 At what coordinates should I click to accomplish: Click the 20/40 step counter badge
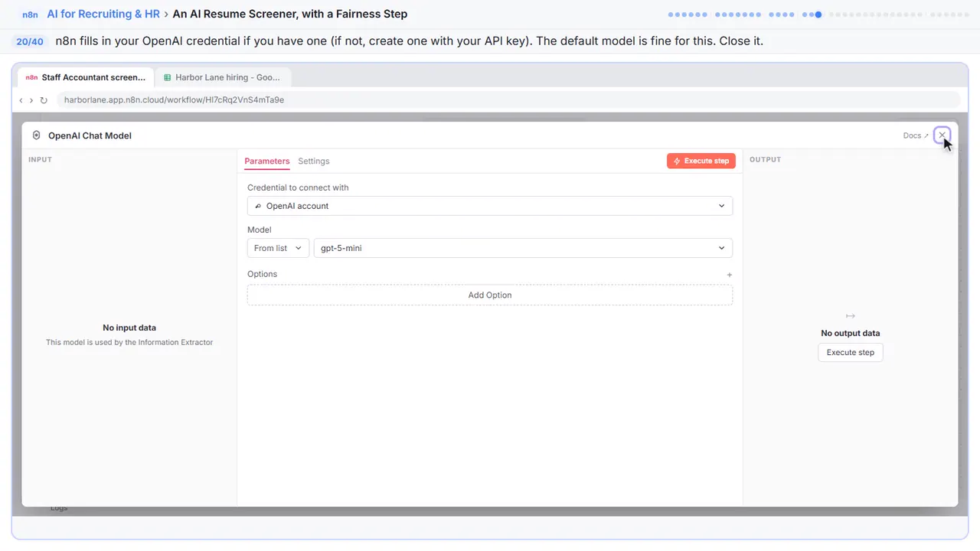[x=30, y=41]
